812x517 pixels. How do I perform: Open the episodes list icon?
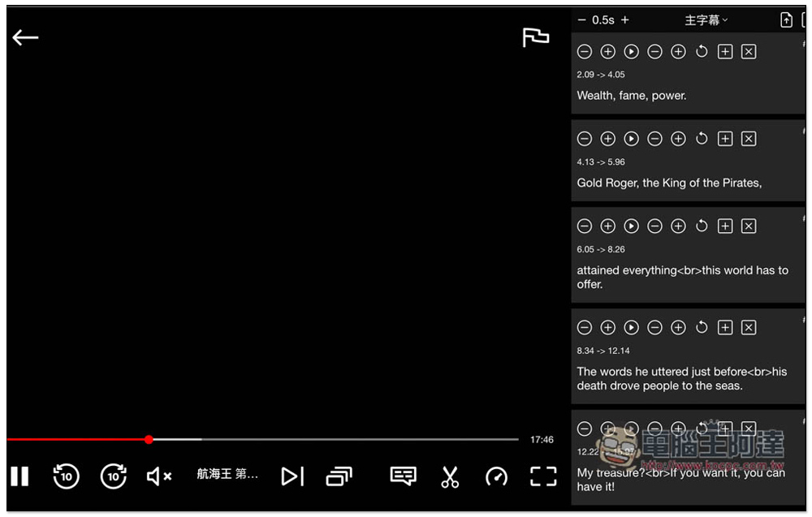[x=339, y=476]
